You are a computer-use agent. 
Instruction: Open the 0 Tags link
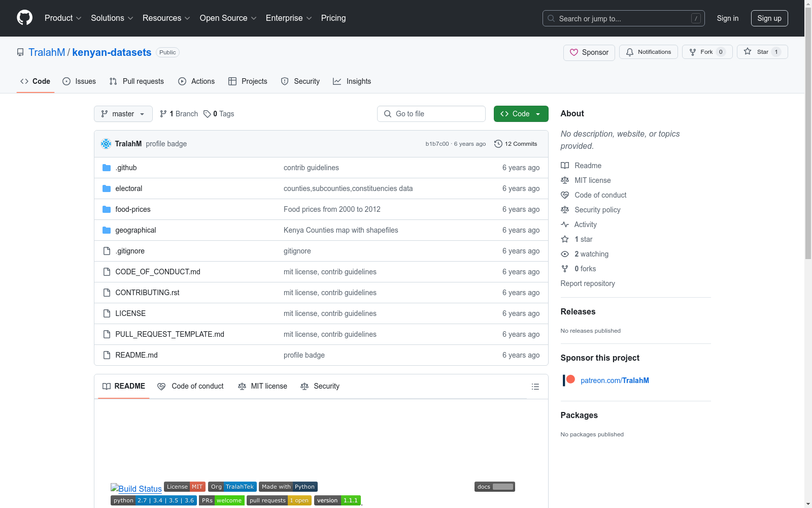219,114
